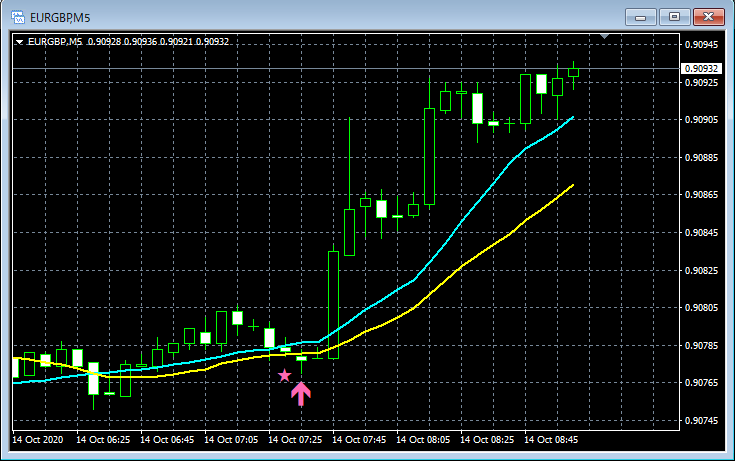
Task: Click the 0.90865 price axis label
Action: tap(701, 195)
